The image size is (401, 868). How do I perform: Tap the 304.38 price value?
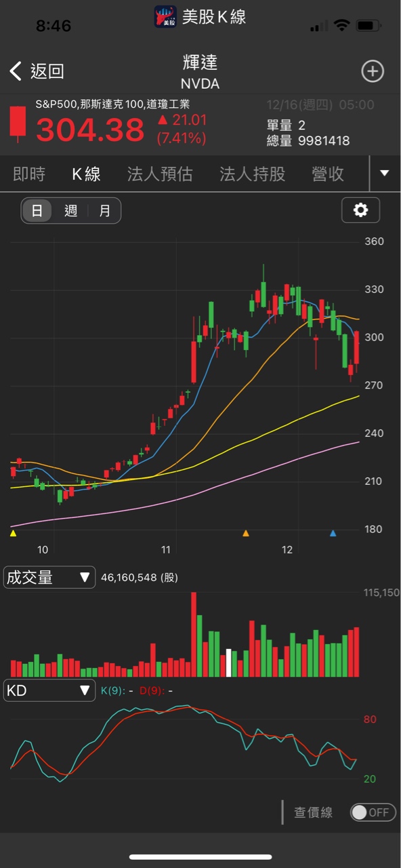[90, 130]
